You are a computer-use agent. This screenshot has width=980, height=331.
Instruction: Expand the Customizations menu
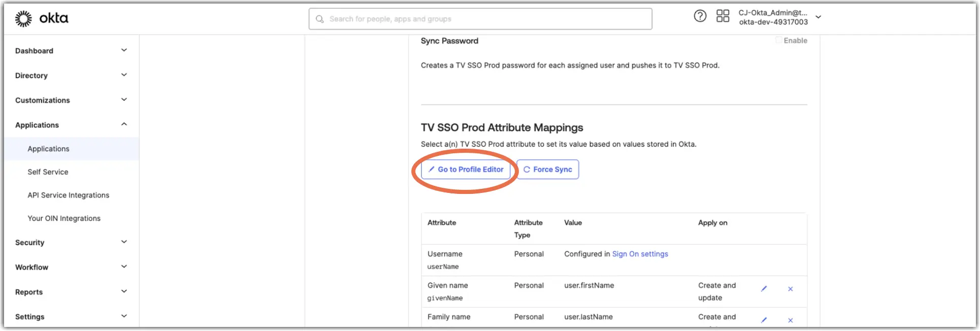(71, 101)
